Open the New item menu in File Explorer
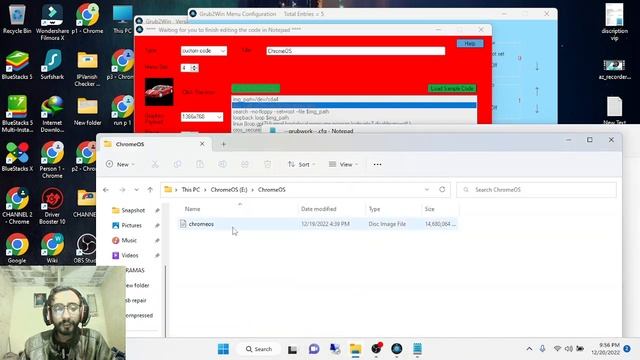The width and height of the screenshot is (640, 360). tap(120, 164)
